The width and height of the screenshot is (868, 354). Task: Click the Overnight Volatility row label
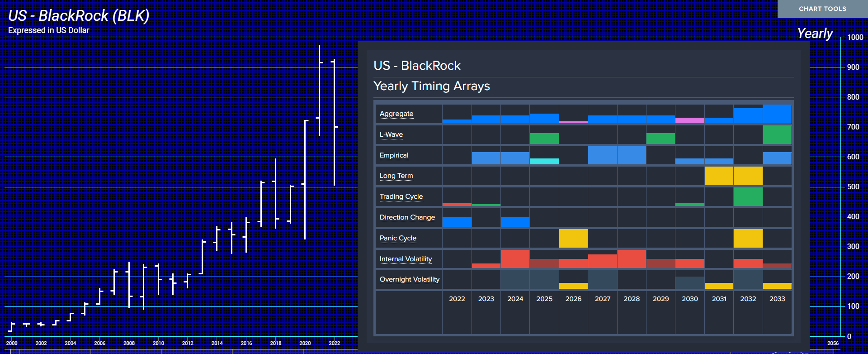tap(409, 279)
